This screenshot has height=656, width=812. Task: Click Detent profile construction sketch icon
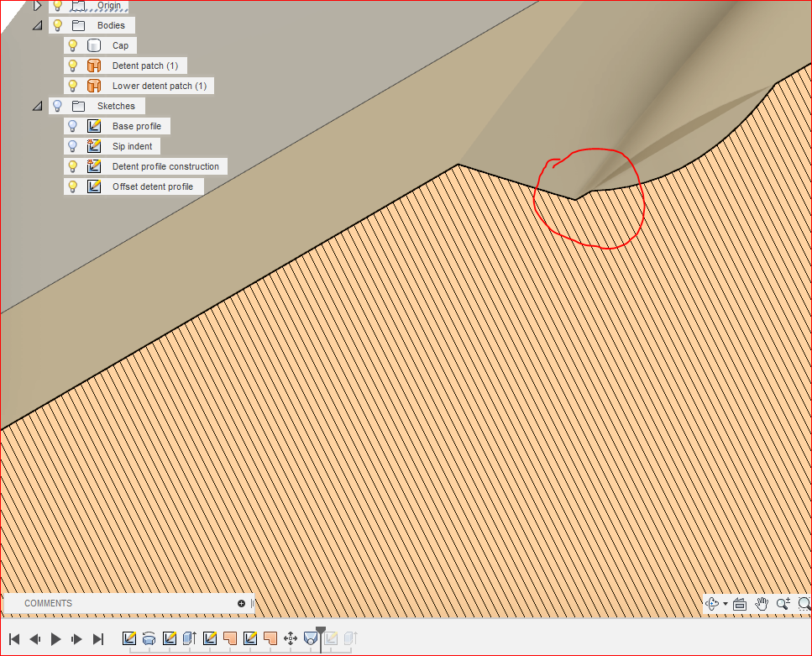click(x=94, y=166)
